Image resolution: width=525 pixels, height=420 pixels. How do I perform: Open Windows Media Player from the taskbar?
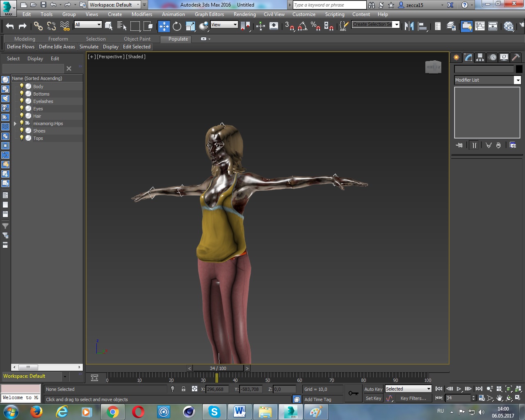pyautogui.click(x=87, y=411)
